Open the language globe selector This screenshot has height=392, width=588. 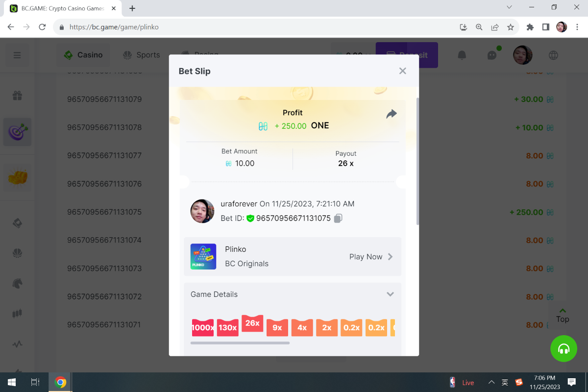coord(553,55)
